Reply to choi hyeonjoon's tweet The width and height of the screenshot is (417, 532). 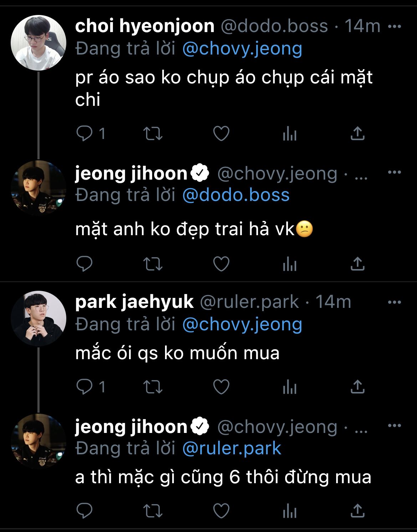pos(85,134)
